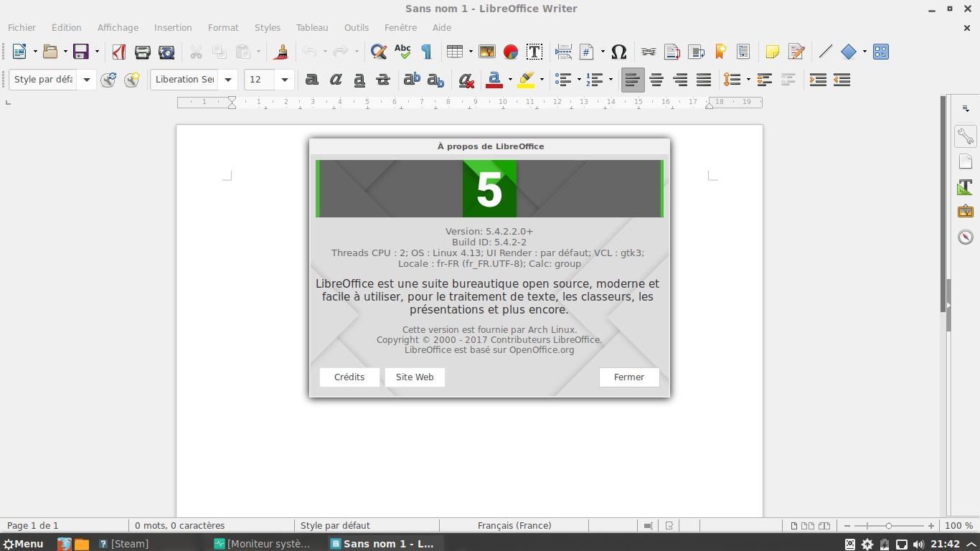Click the zoom slider handle

pos(888,526)
